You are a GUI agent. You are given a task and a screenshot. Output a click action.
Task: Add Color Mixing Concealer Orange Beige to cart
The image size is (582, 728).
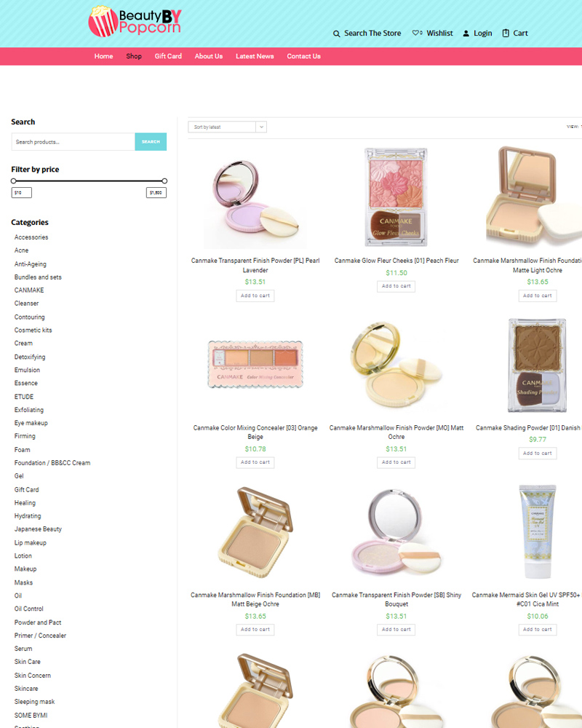(255, 462)
